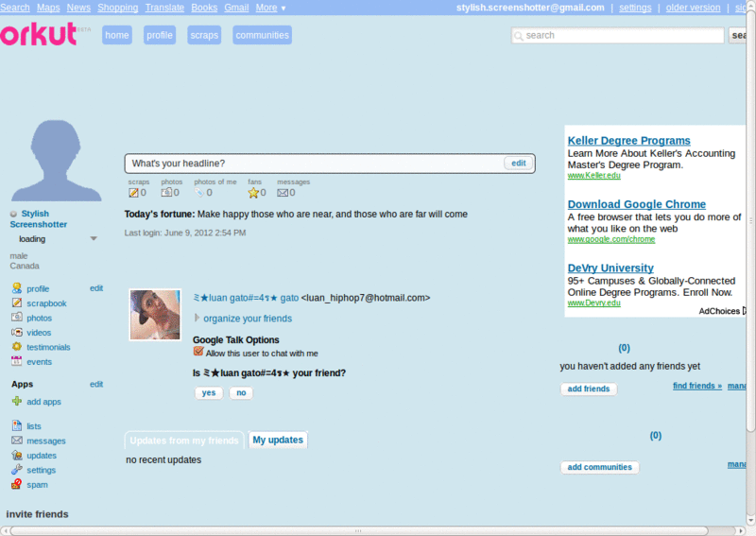Open the scraps tab in header
The image size is (756, 536).
(204, 35)
